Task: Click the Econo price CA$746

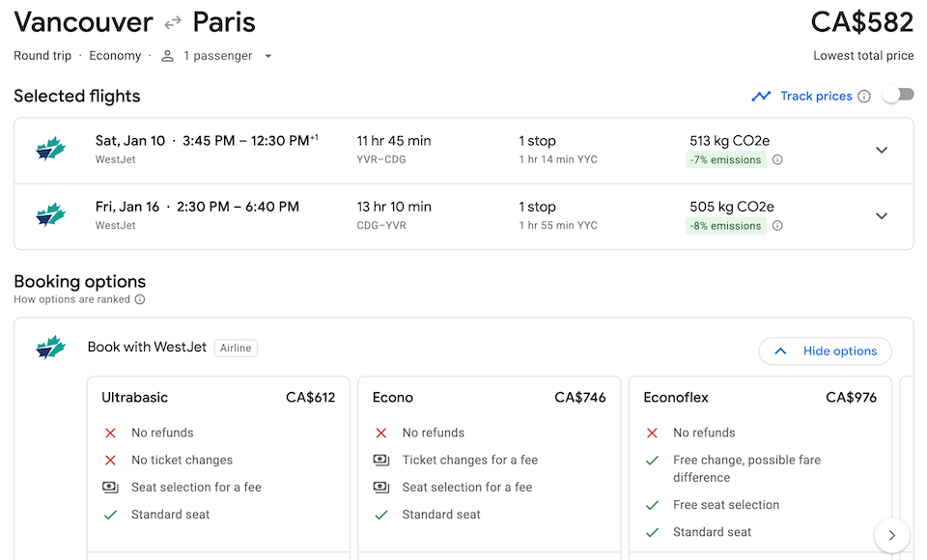Action: [x=580, y=398]
